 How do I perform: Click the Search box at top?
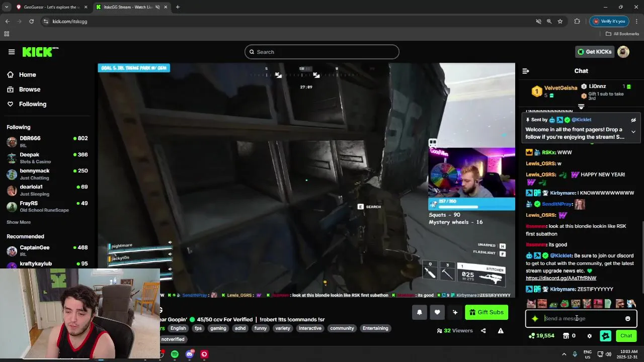(322, 52)
